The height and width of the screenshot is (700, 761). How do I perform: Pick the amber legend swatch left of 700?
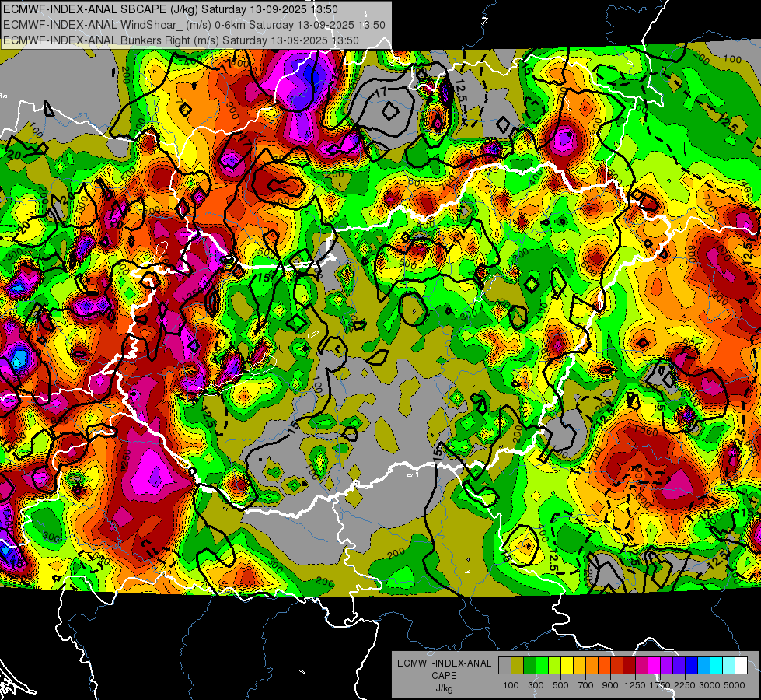[579, 666]
